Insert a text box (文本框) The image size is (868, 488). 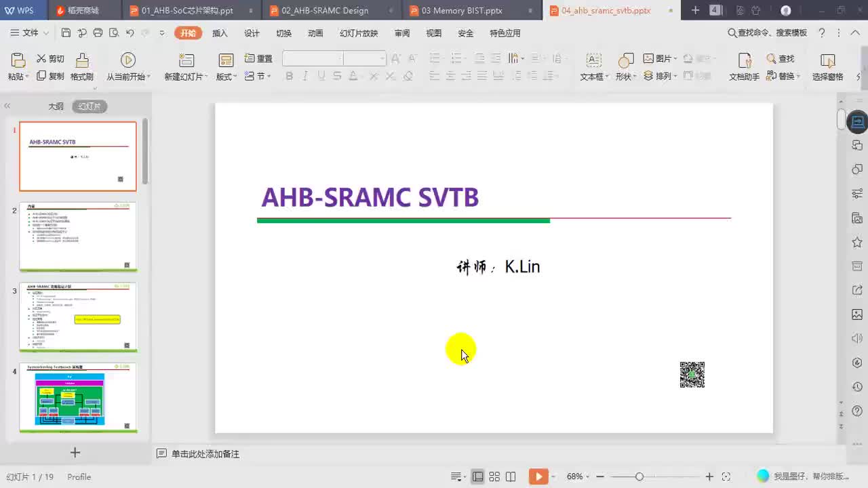(x=594, y=67)
